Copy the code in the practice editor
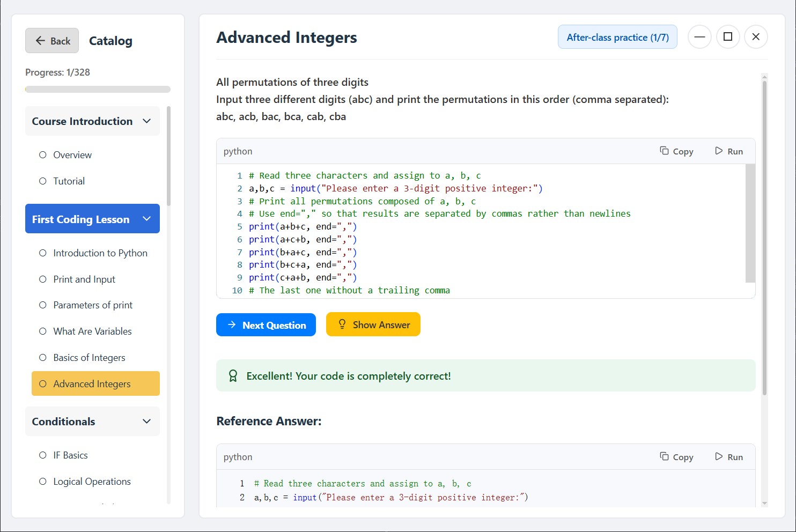Screen dimensions: 796x532 pos(676,151)
